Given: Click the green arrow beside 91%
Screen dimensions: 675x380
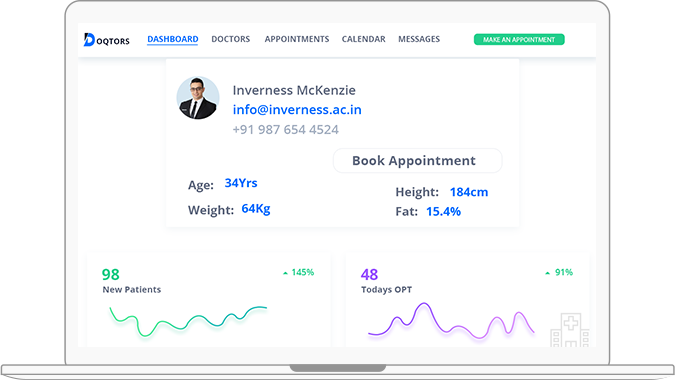Looking at the screenshot, I should 548,273.
